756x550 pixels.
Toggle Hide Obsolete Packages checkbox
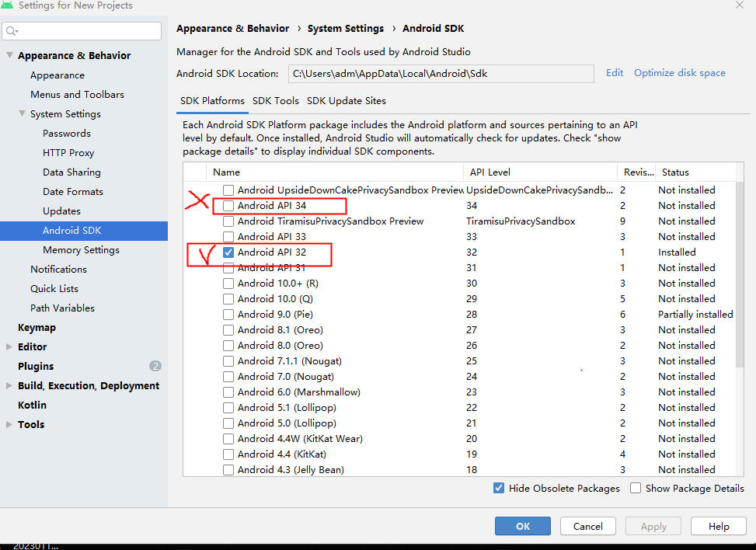(499, 489)
